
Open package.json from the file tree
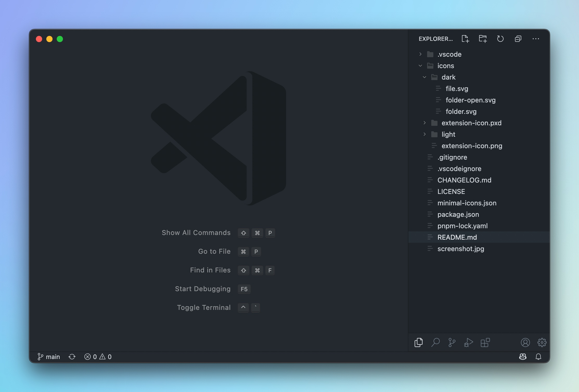click(458, 214)
